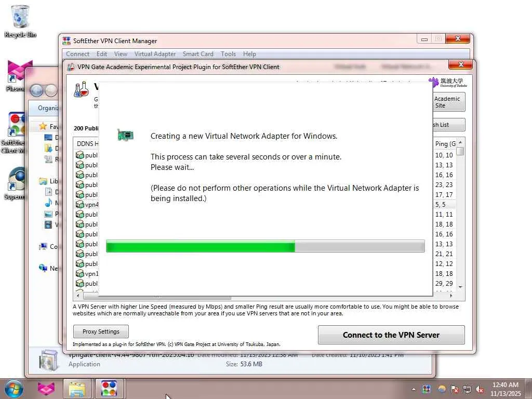Select the Libraries icon in Explorer sidebar
The image size is (532, 399).
[43, 181]
